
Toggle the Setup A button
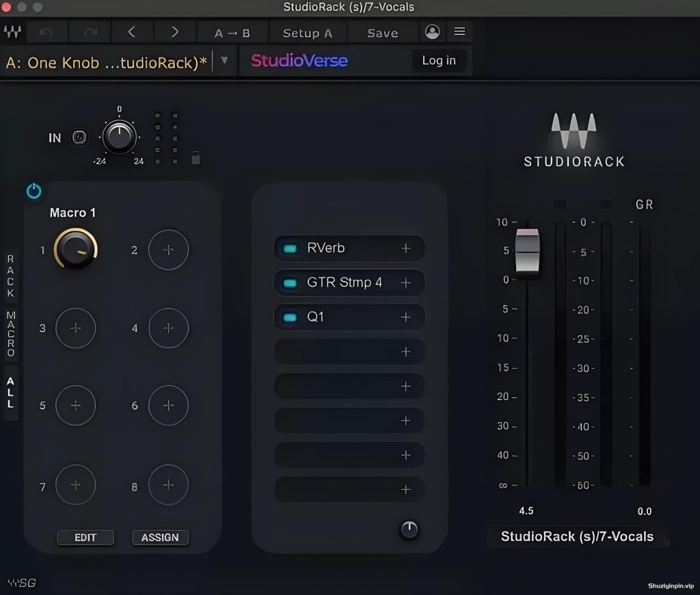click(x=308, y=33)
